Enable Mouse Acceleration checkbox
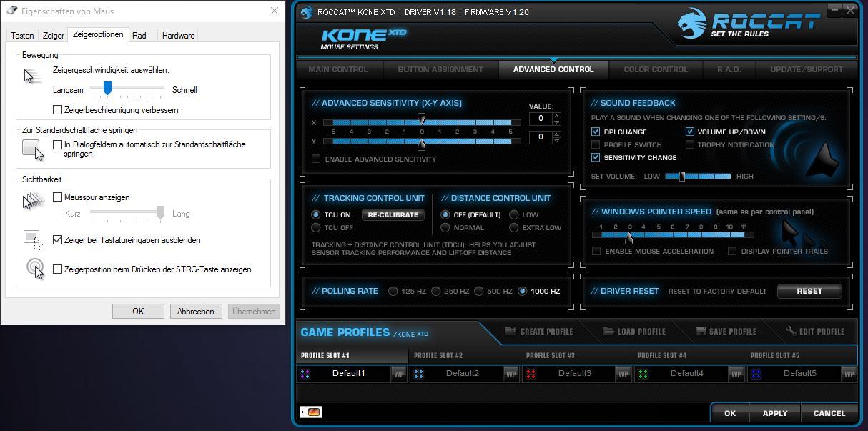This screenshot has height=431, width=868. (x=596, y=251)
